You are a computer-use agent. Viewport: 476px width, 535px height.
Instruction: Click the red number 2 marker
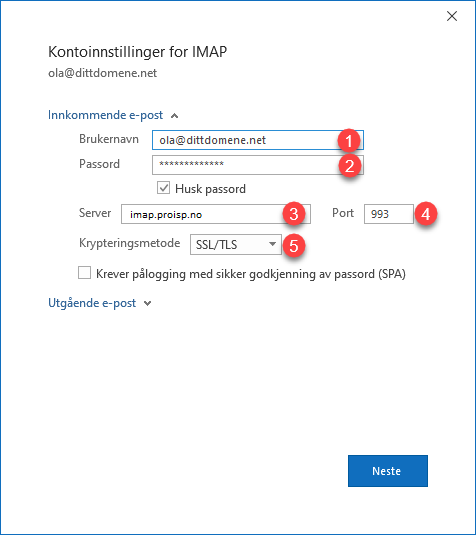pyautogui.click(x=349, y=166)
